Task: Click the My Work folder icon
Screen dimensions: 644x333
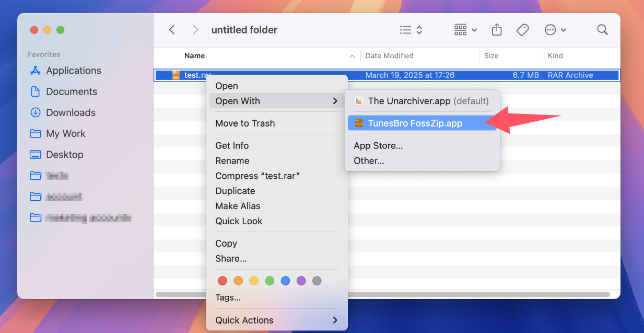Action: [36, 133]
